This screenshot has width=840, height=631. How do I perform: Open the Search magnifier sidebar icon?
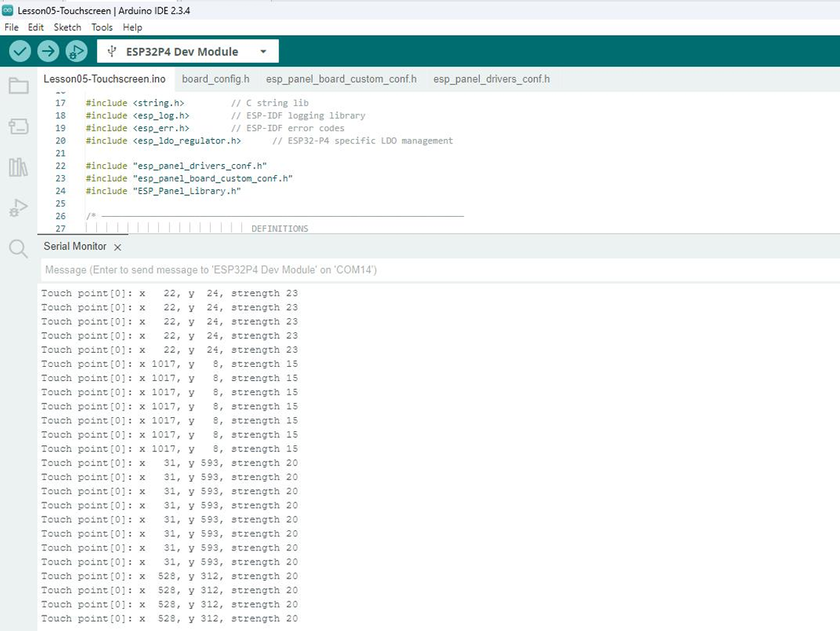(18, 249)
